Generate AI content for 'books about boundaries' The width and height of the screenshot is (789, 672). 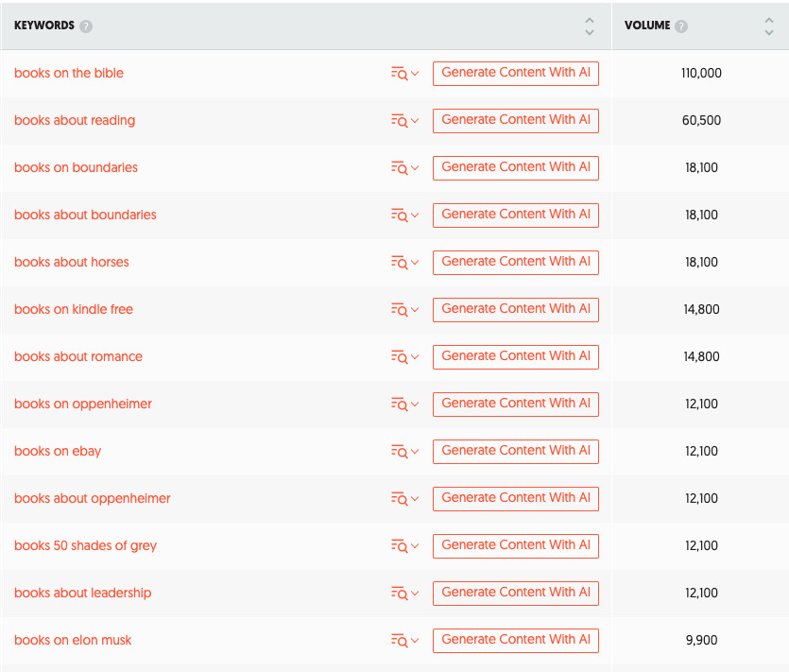(515, 215)
